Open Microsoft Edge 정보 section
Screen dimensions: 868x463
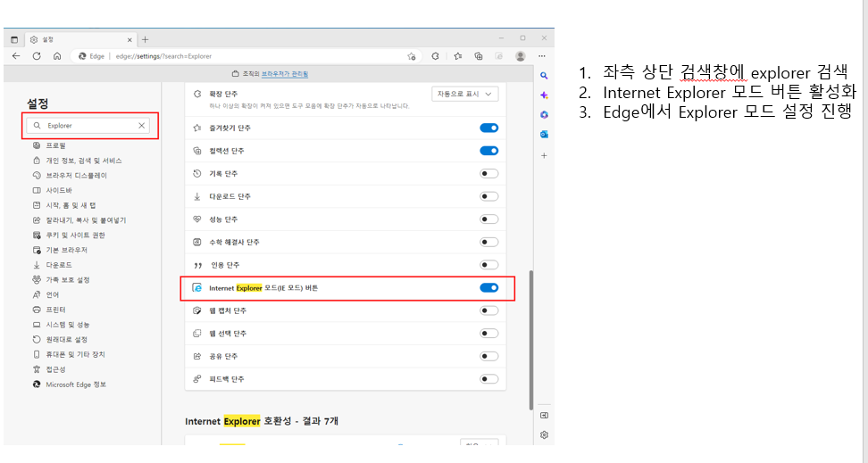(76, 384)
